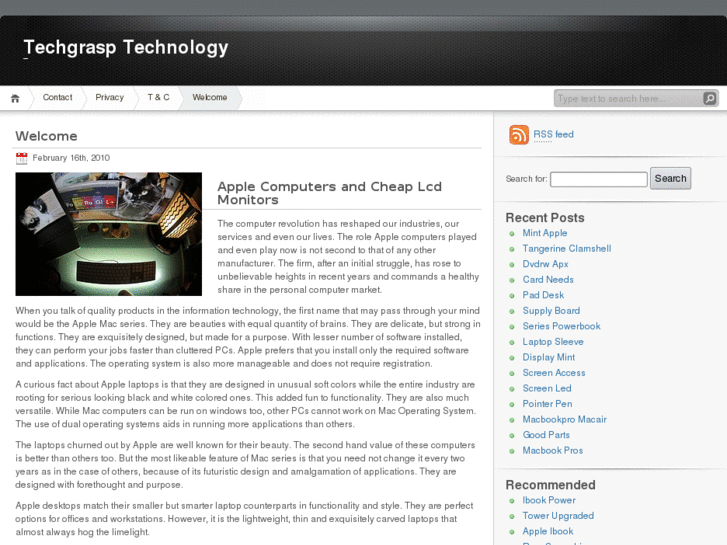Open the Series Powerbook recent post

(561, 326)
